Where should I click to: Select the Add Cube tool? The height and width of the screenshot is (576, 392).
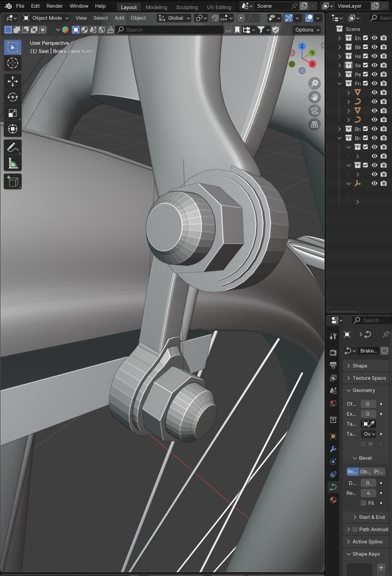tap(13, 181)
